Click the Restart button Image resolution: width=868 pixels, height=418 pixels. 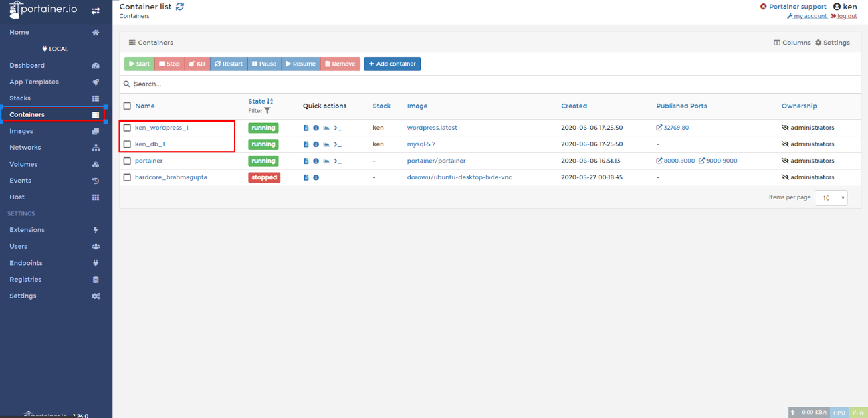[229, 64]
